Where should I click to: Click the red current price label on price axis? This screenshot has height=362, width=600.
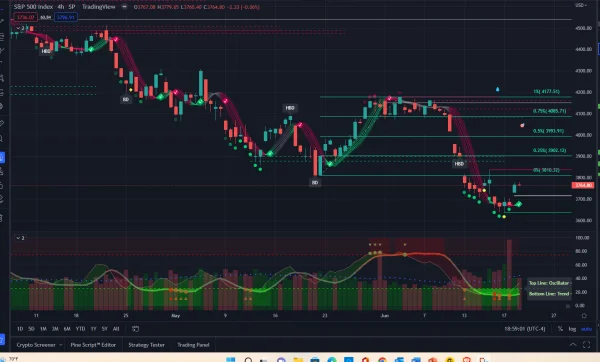(583, 185)
